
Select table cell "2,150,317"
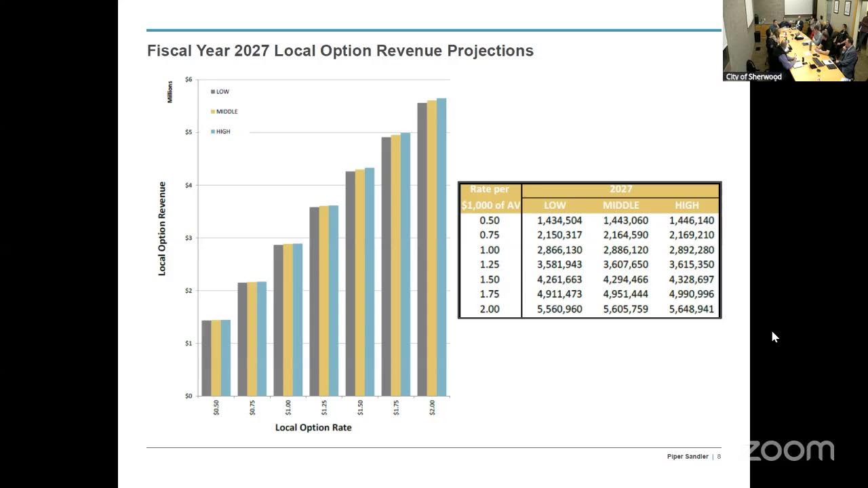pos(559,235)
